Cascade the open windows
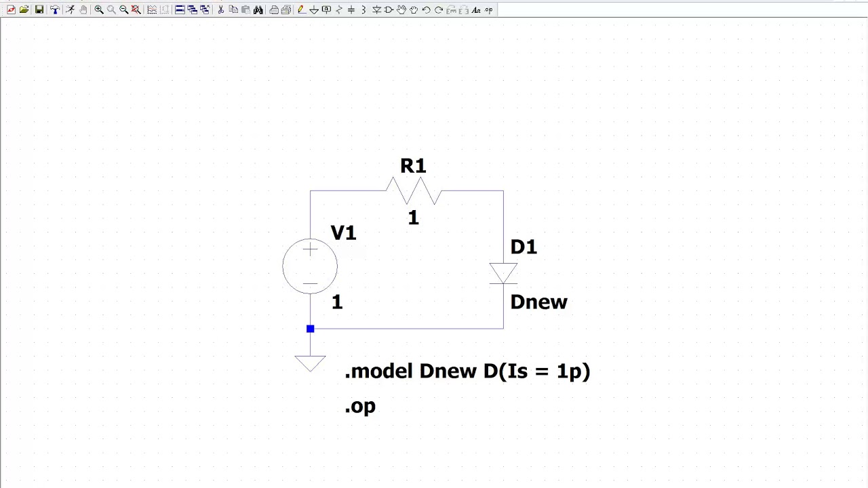The height and width of the screenshot is (488, 868). [192, 9]
